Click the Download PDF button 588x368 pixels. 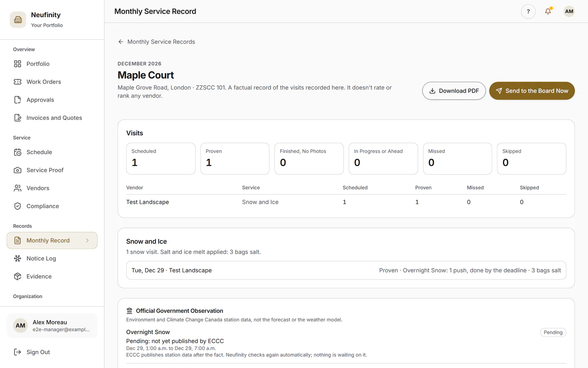coord(454,91)
